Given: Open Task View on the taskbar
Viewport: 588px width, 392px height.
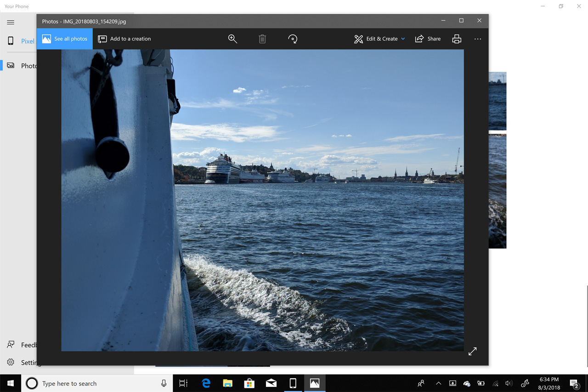Looking at the screenshot, I should 183,383.
